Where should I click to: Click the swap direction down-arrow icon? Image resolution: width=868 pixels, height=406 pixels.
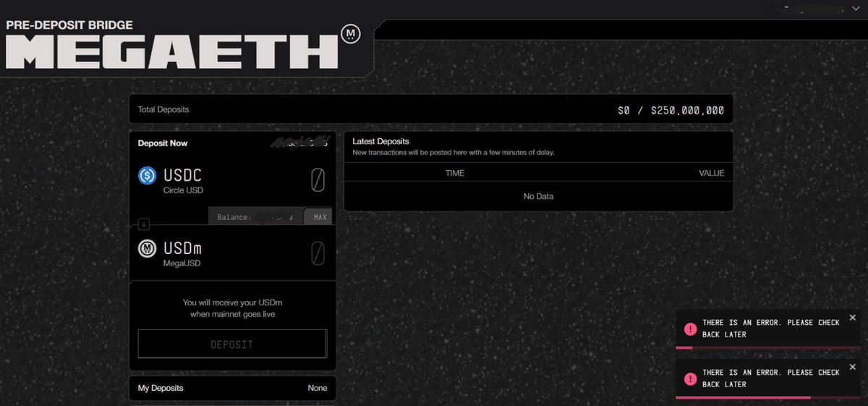[143, 224]
